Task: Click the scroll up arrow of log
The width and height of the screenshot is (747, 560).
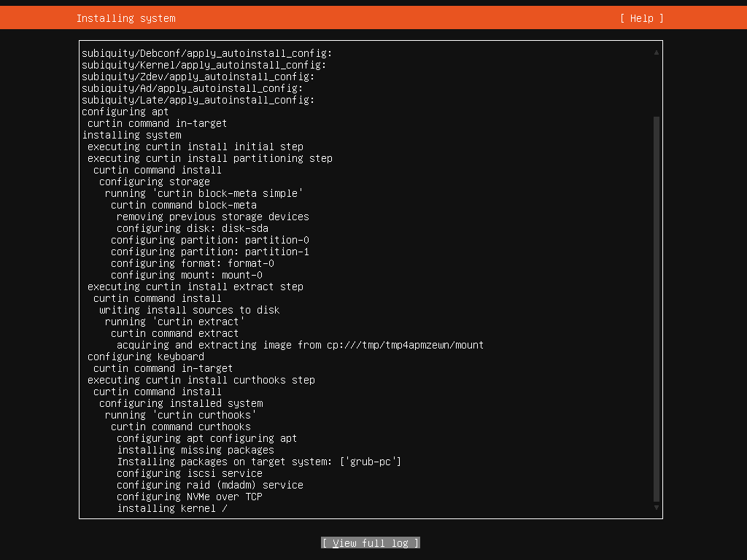Action: [x=657, y=52]
